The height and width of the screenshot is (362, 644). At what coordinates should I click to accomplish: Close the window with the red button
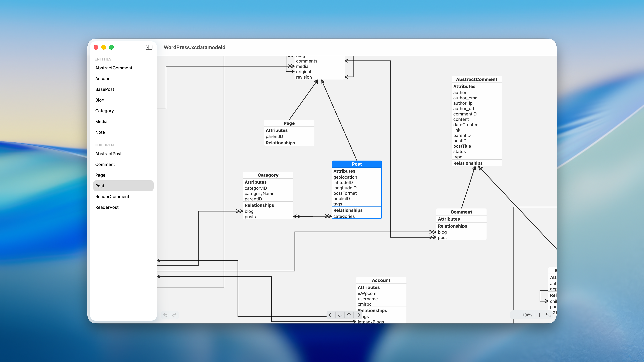(96, 47)
